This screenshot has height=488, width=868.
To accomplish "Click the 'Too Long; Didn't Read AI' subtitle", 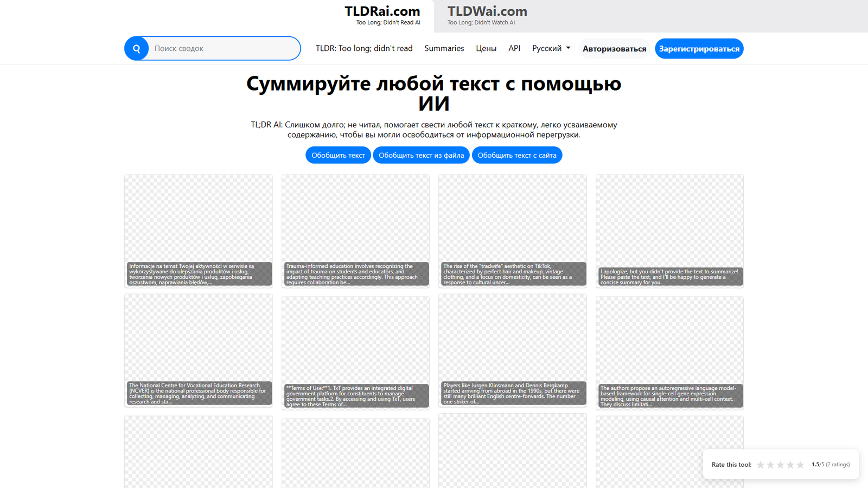I will [x=388, y=23].
